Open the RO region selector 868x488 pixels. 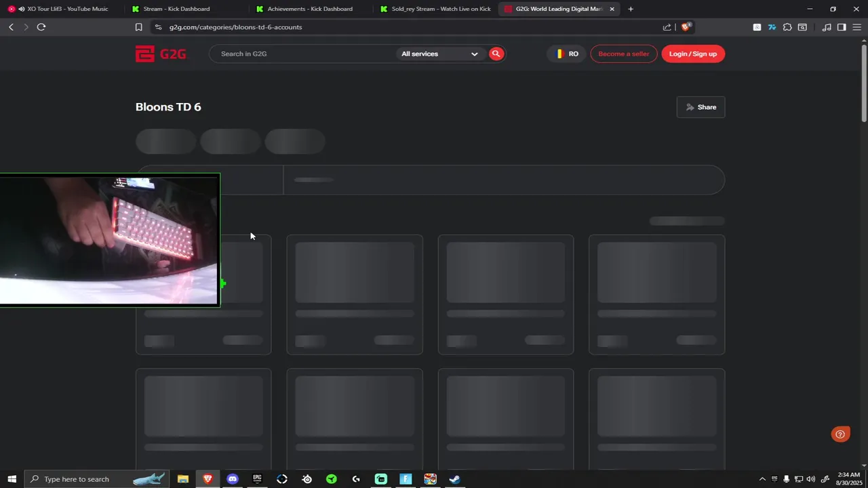[566, 54]
